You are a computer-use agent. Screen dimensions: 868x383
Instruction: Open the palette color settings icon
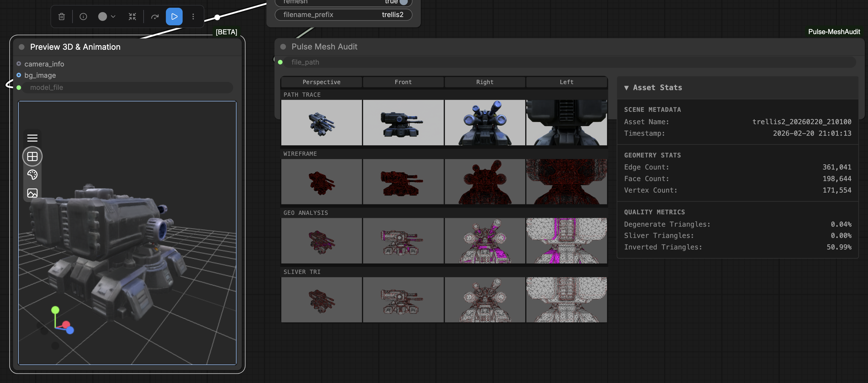tap(32, 175)
